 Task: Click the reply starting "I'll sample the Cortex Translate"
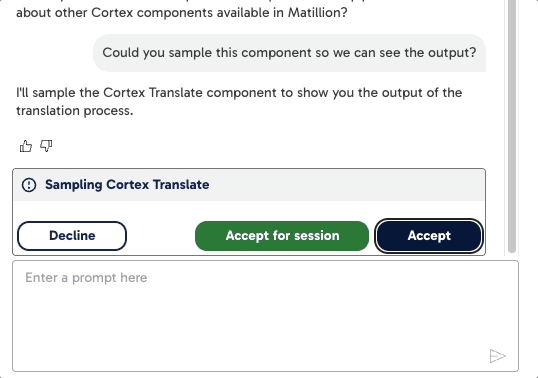(x=239, y=102)
